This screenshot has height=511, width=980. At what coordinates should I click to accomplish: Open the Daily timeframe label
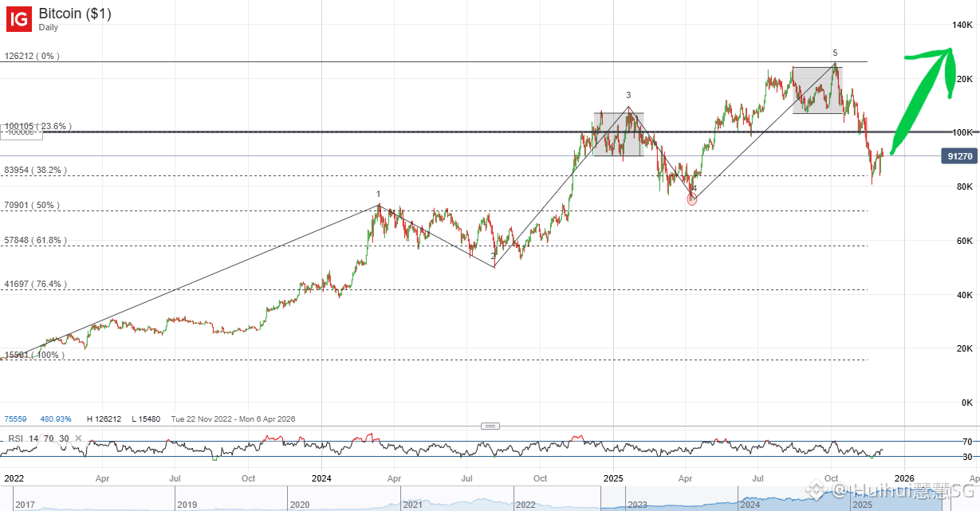tap(48, 28)
